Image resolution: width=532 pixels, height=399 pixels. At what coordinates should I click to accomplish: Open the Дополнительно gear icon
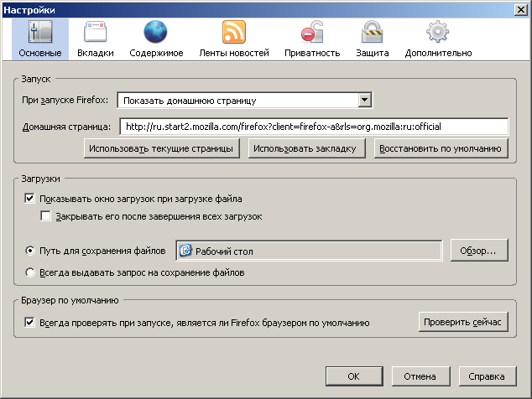pyautogui.click(x=438, y=32)
